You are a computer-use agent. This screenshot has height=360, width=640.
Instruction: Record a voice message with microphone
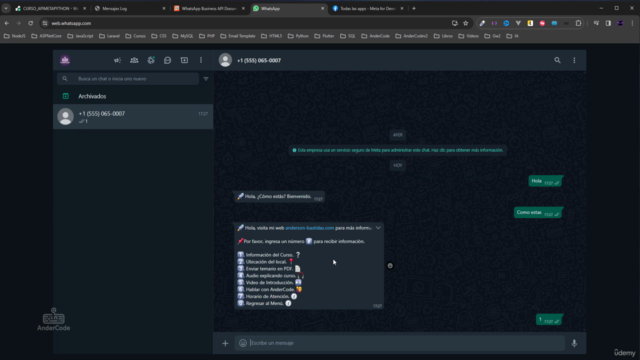[x=574, y=343]
